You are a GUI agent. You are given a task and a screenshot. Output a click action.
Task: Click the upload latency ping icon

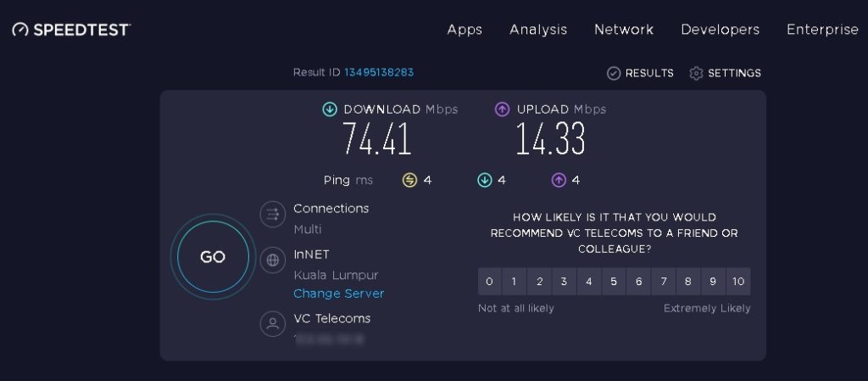pos(559,180)
